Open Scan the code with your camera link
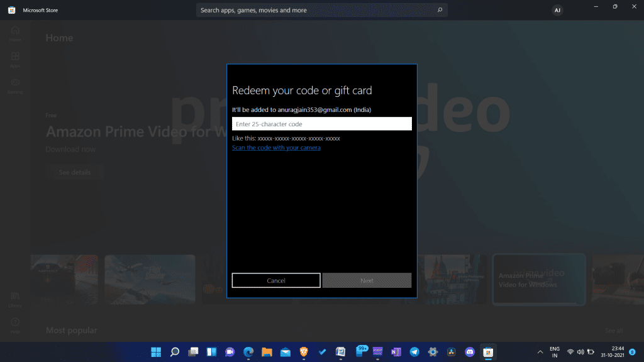This screenshot has height=362, width=644. [276, 147]
